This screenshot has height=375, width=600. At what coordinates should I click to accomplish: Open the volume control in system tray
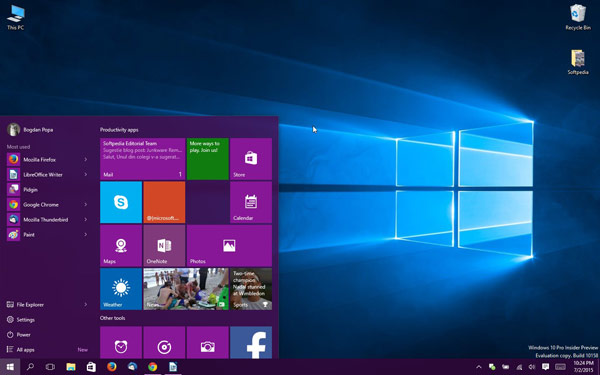click(x=532, y=367)
